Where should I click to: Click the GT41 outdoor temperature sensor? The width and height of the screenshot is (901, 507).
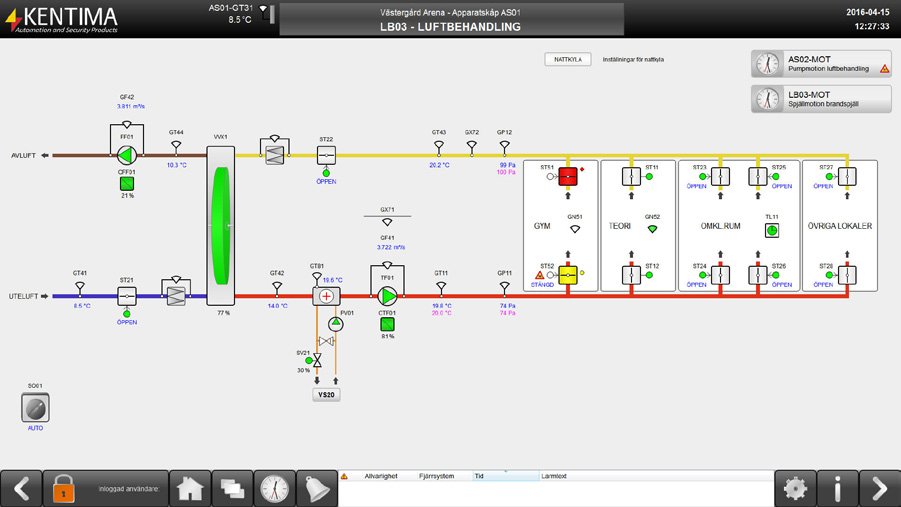pos(80,286)
